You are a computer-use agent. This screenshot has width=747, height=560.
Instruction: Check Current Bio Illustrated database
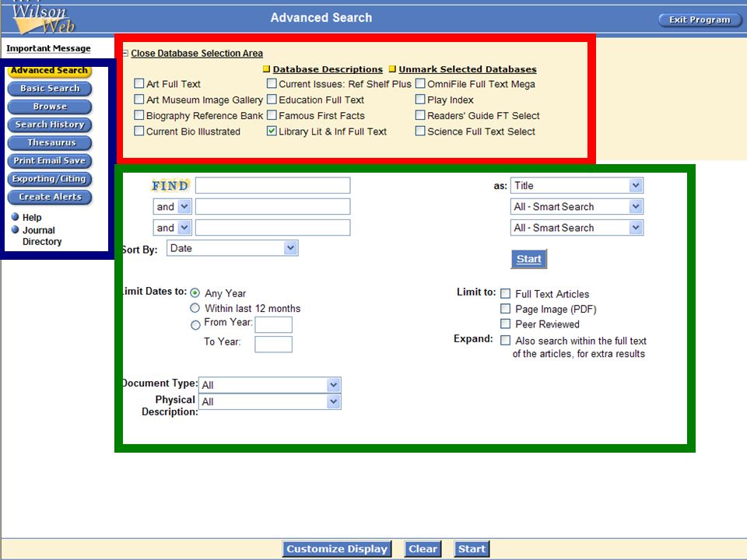pyautogui.click(x=139, y=131)
